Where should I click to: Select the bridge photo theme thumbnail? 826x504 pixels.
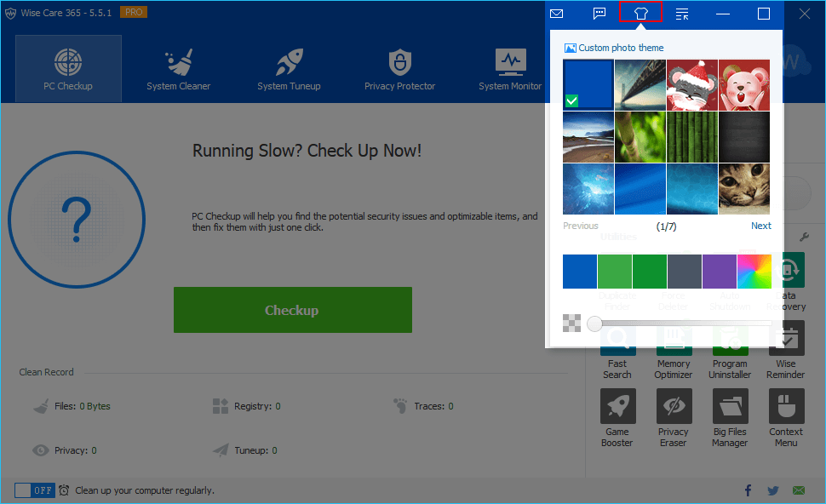coord(640,84)
